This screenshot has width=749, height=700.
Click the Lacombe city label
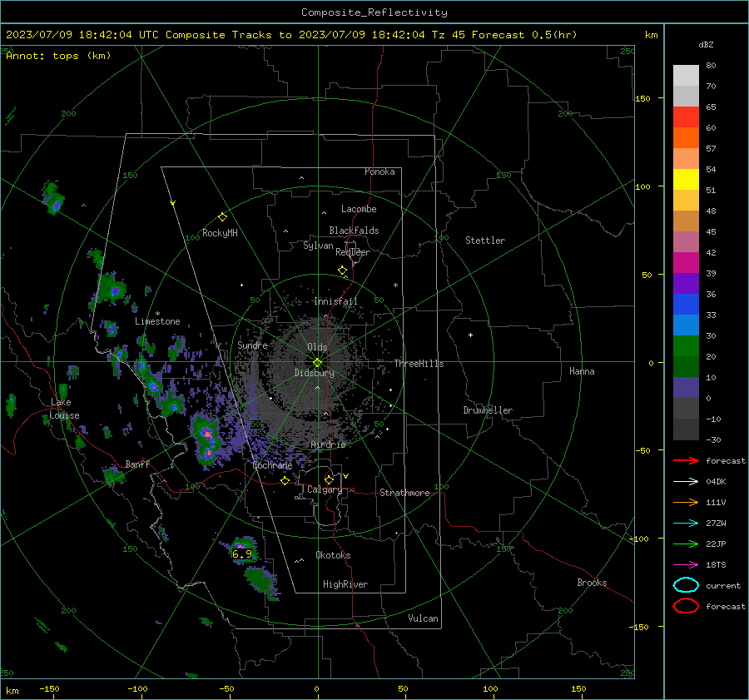click(359, 209)
